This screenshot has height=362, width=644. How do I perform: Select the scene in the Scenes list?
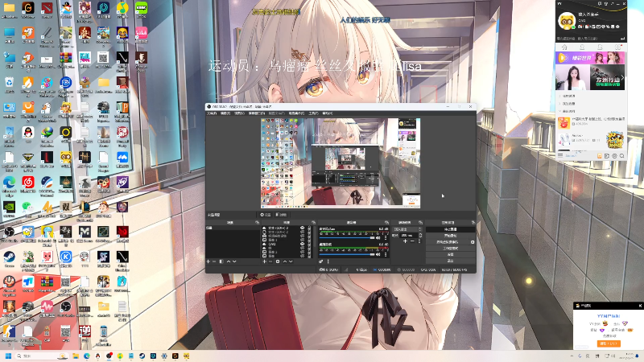(233, 228)
